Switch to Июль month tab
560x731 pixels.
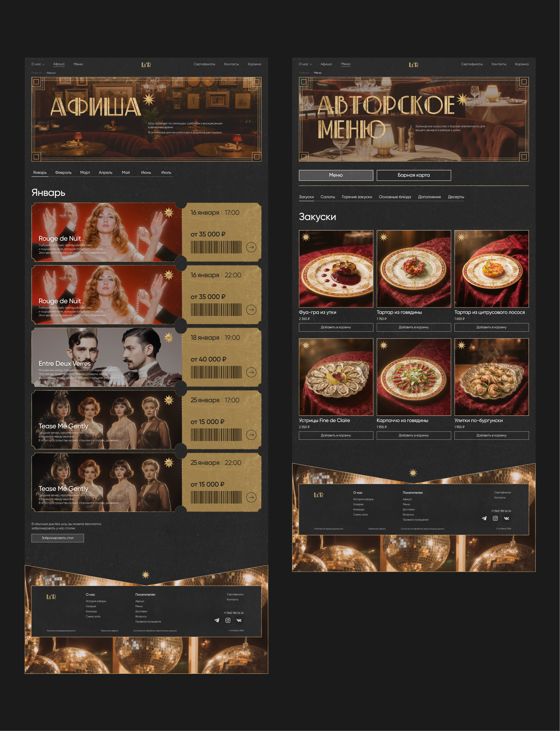[166, 173]
